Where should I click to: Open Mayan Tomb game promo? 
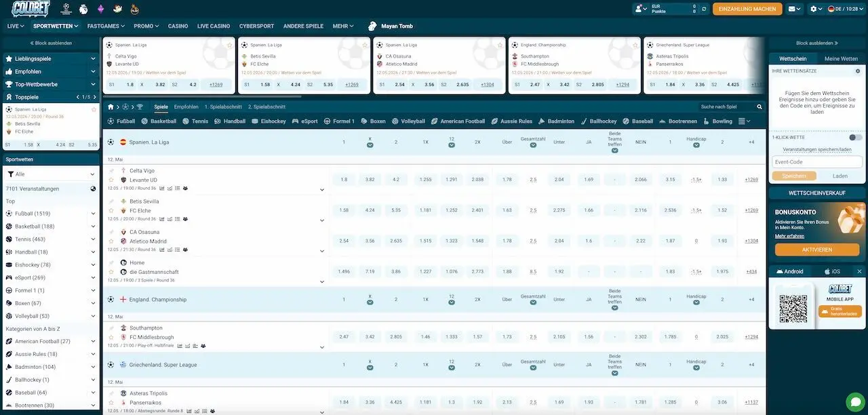390,26
